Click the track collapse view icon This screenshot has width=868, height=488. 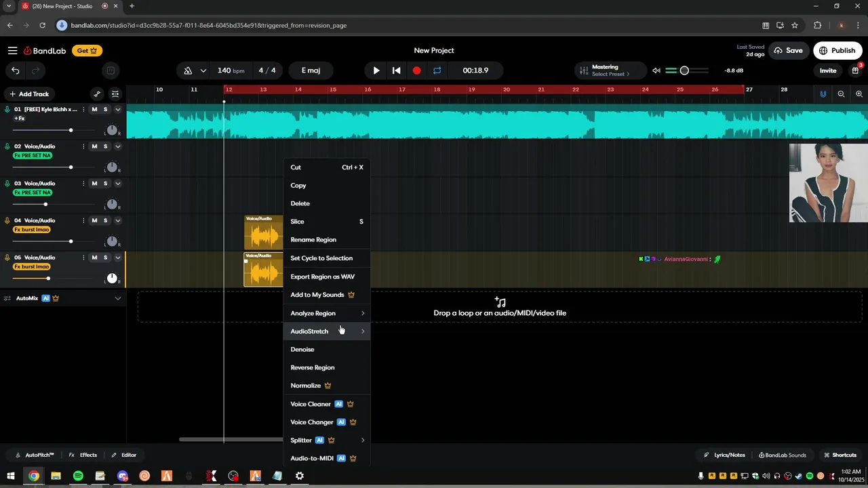(x=115, y=94)
